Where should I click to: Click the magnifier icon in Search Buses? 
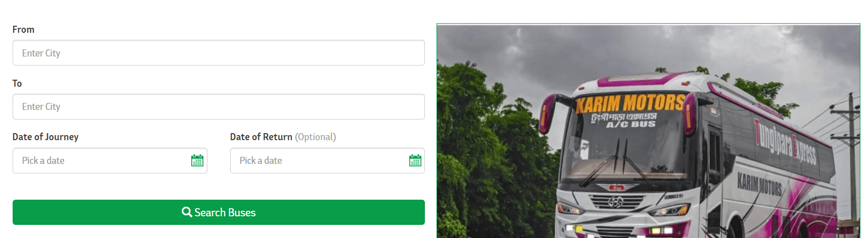click(x=187, y=212)
